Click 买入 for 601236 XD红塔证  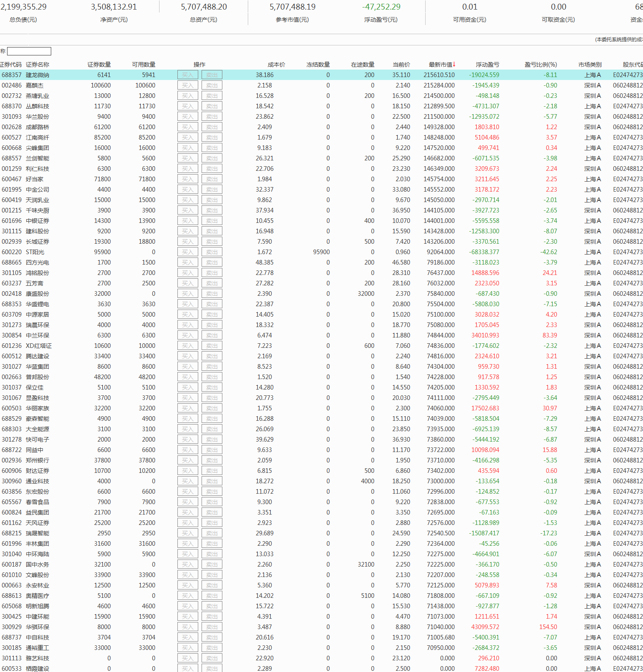(188, 346)
